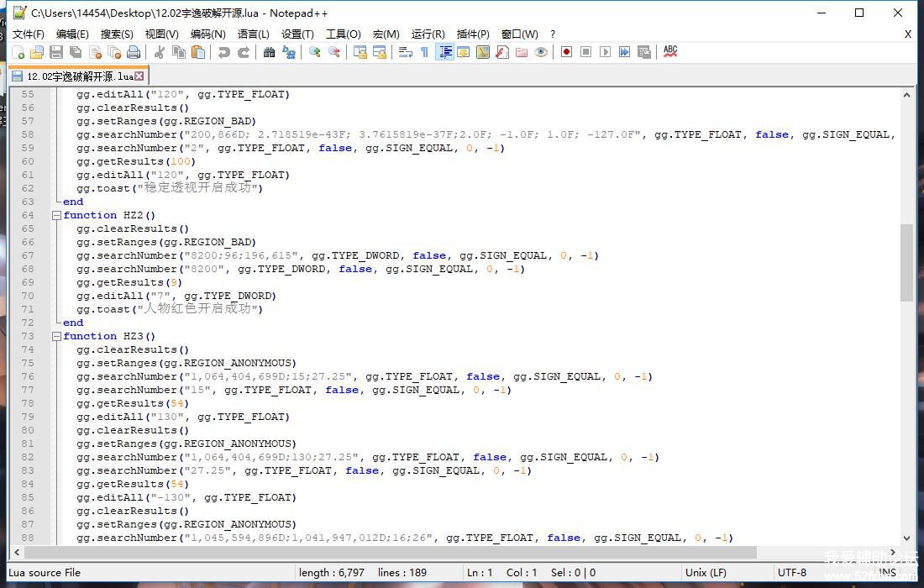Open the 运行(R) menu
924x588 pixels.
(x=428, y=34)
